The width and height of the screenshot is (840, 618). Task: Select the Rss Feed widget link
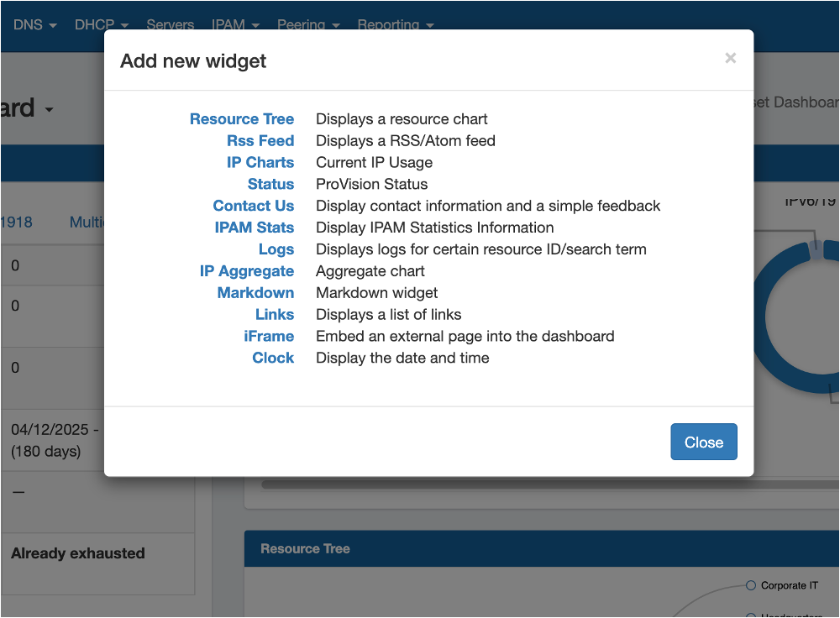pos(260,141)
